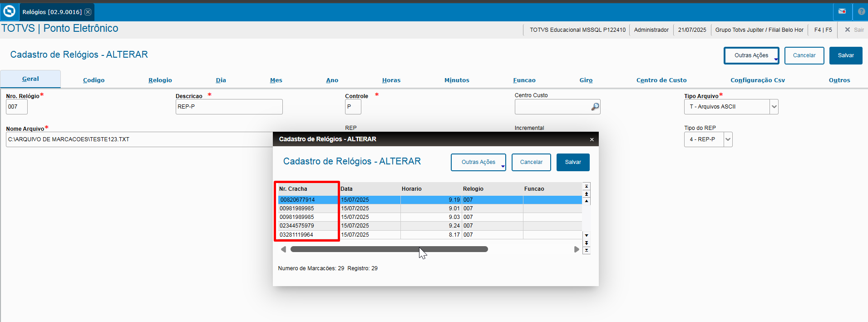Image resolution: width=868 pixels, height=322 pixels.
Task: Select row with horario 9.01
Action: (x=430, y=208)
